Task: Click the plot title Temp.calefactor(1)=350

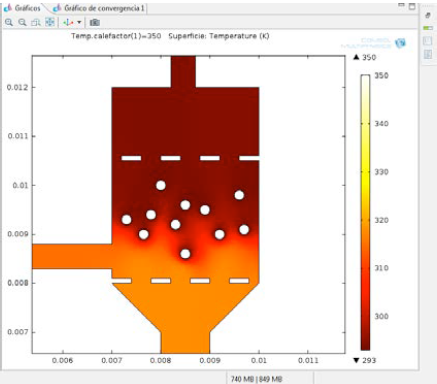Action: 116,36
